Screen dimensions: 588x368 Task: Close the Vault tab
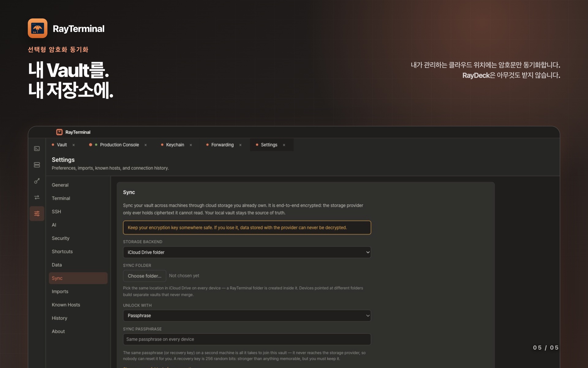click(73, 145)
